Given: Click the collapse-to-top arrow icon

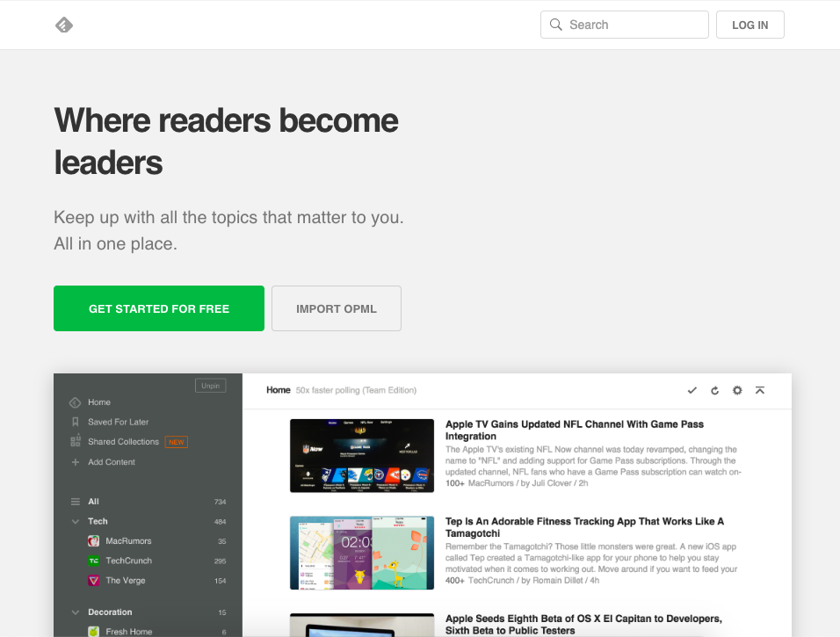Looking at the screenshot, I should tap(760, 390).
